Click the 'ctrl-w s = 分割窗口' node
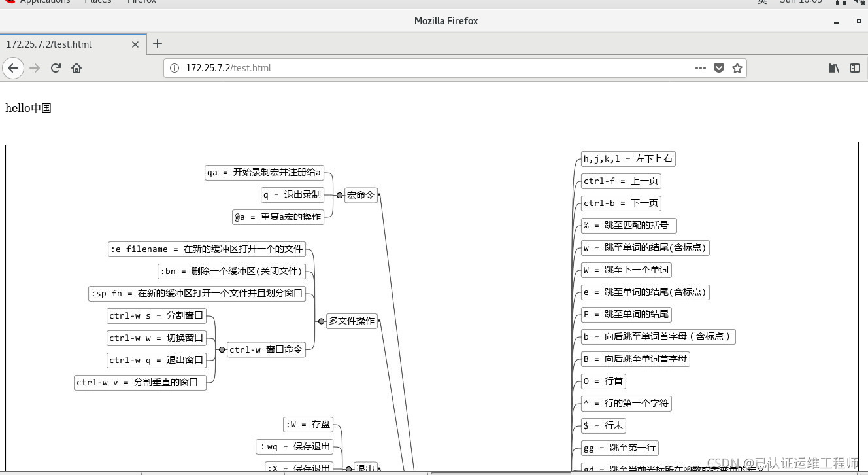868x475 pixels. (156, 316)
